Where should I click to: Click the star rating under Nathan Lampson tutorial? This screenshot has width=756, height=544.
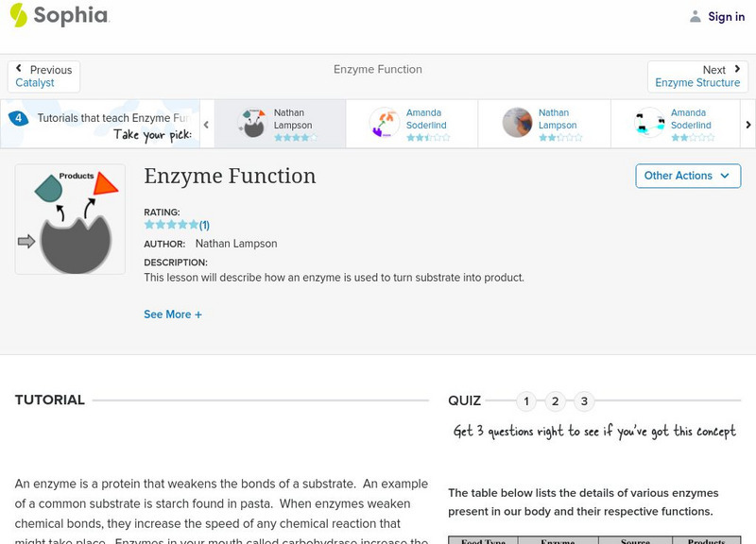[295, 138]
